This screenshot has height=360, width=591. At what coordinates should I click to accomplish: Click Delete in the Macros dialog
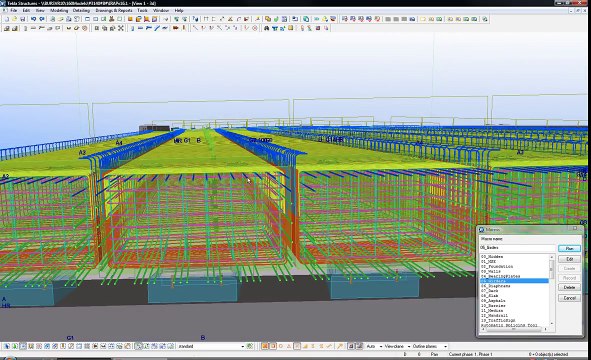click(569, 287)
